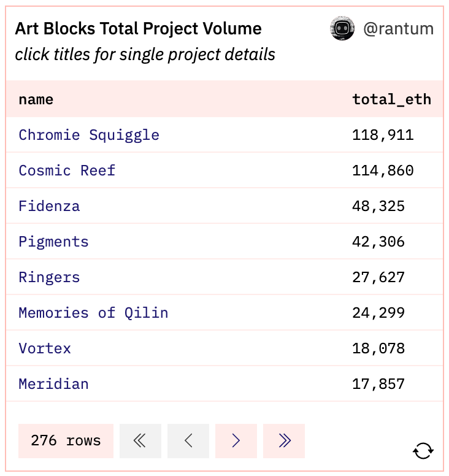Open the Vortex project link
Screen dimensions: 449x476
tap(45, 348)
